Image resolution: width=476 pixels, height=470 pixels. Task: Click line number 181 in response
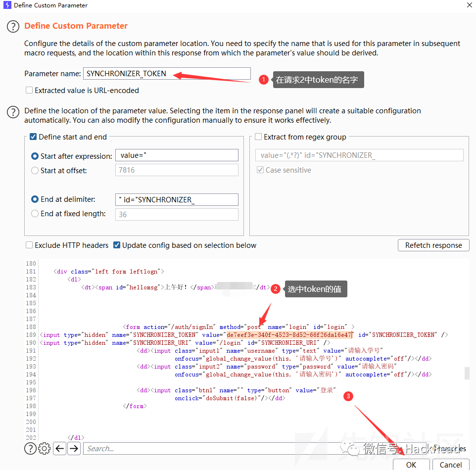tap(31, 272)
